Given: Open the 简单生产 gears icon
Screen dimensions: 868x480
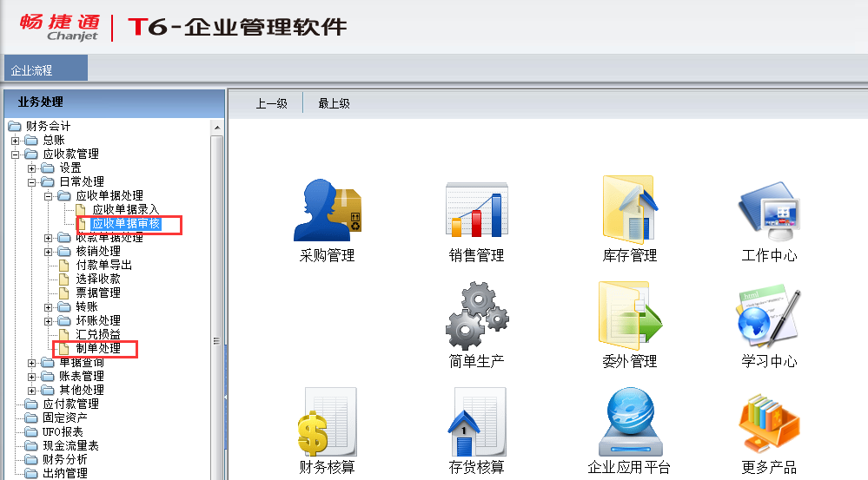Looking at the screenshot, I should (x=477, y=316).
